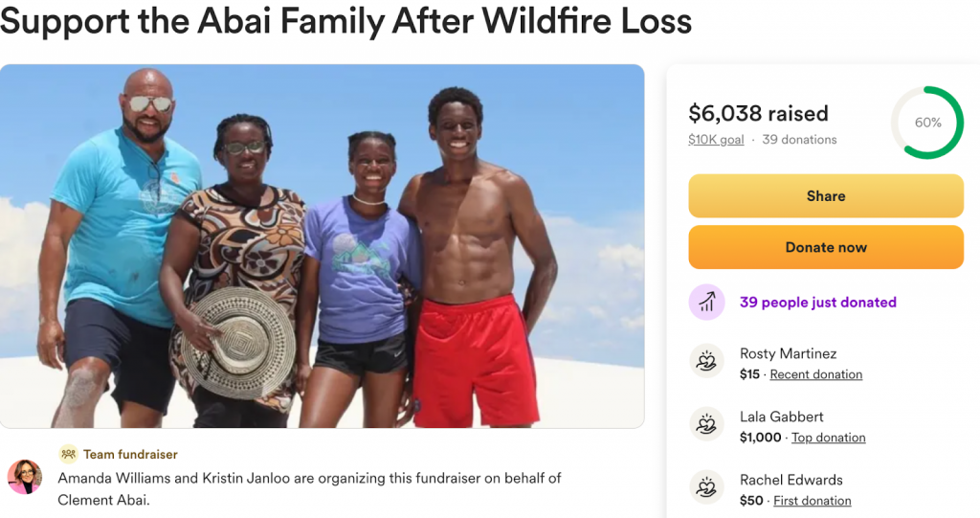
Task: Click the fundraiser title heading
Action: [x=345, y=21]
